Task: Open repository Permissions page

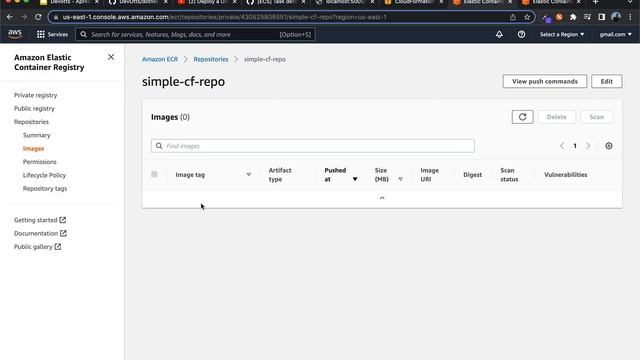Action: point(40,162)
